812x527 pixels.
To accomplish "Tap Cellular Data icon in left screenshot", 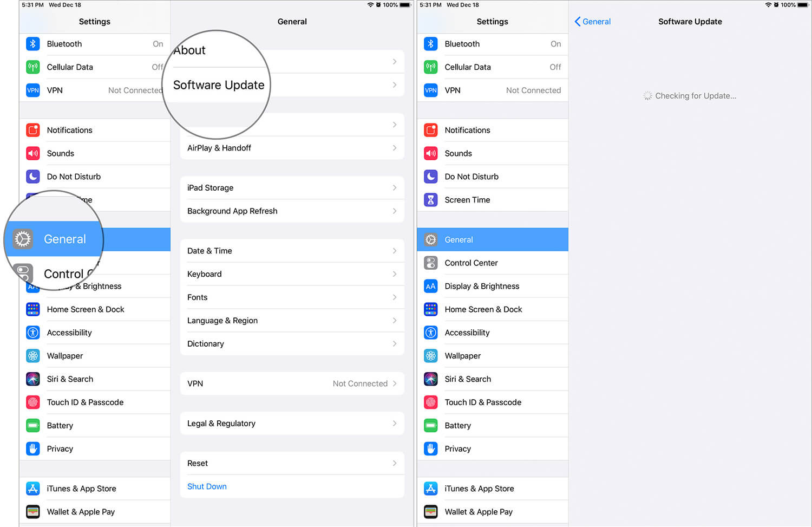I will click(33, 67).
